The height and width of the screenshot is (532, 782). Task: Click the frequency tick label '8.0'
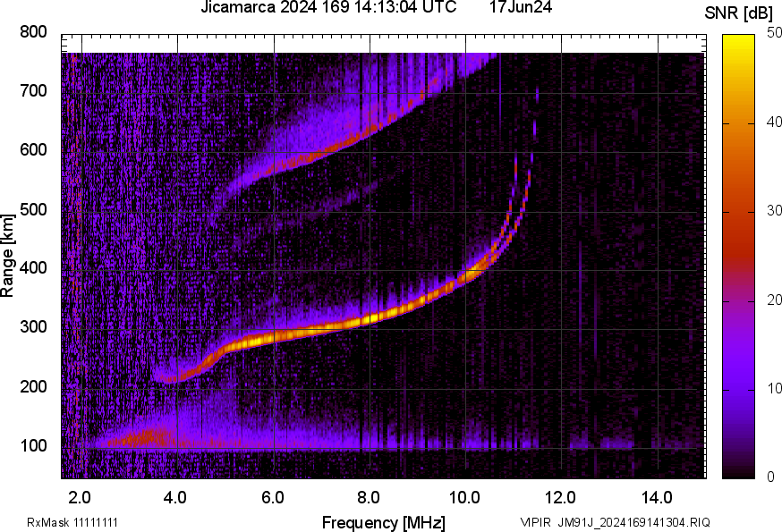click(369, 498)
